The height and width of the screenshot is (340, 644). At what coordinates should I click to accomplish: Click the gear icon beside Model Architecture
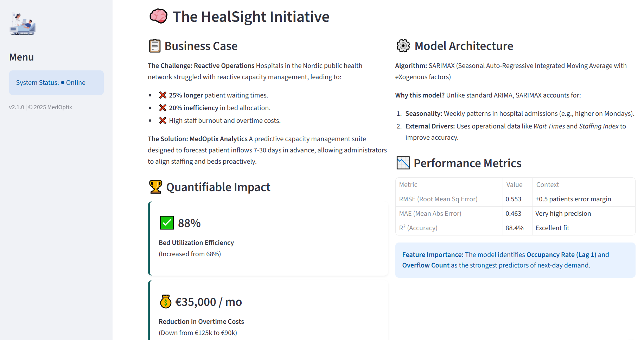[x=403, y=46]
